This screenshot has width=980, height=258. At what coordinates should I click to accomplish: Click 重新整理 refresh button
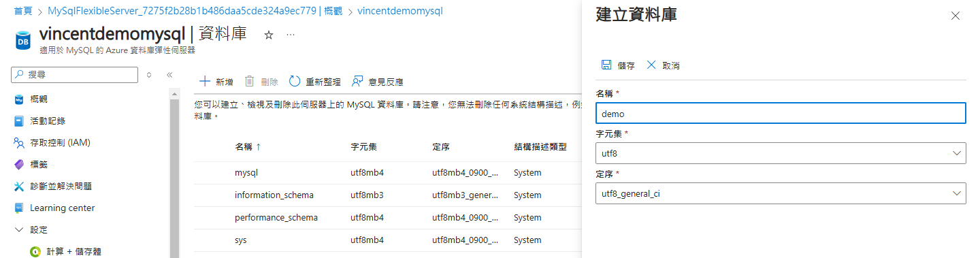[x=314, y=82]
